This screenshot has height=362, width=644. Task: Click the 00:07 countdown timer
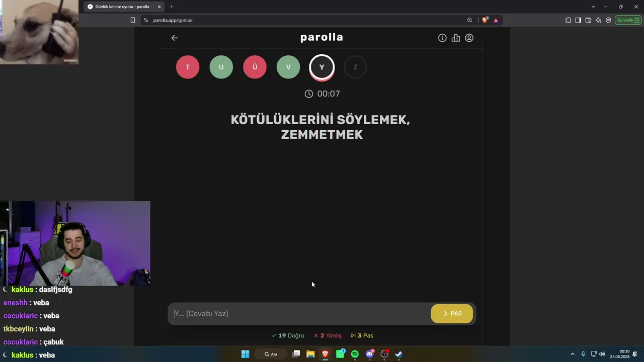[x=322, y=94]
